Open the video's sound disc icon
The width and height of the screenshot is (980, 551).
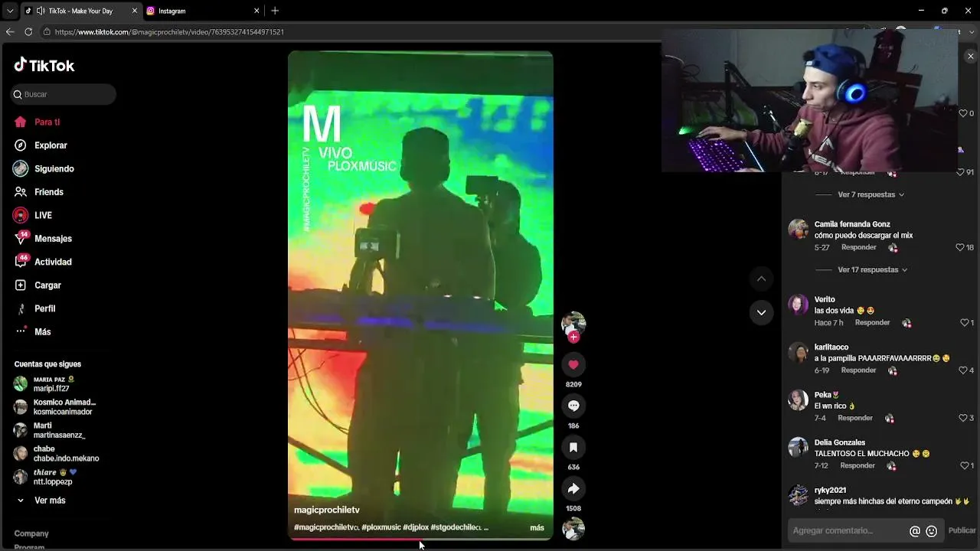click(x=573, y=528)
